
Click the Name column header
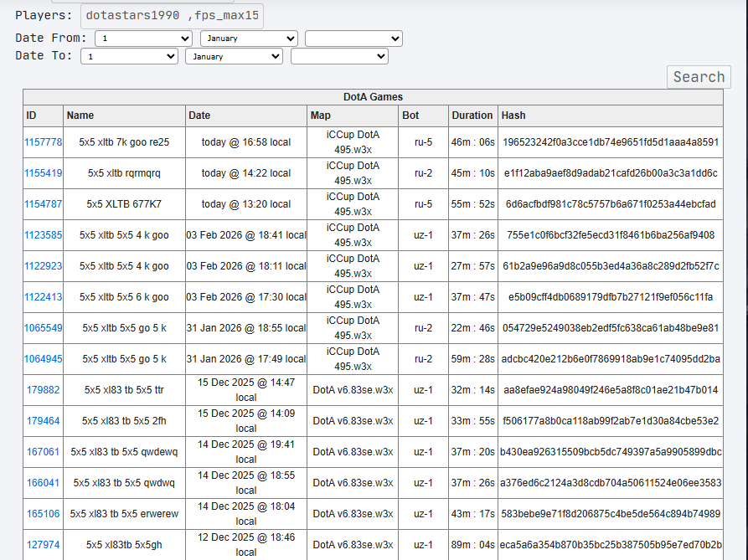[124, 116]
